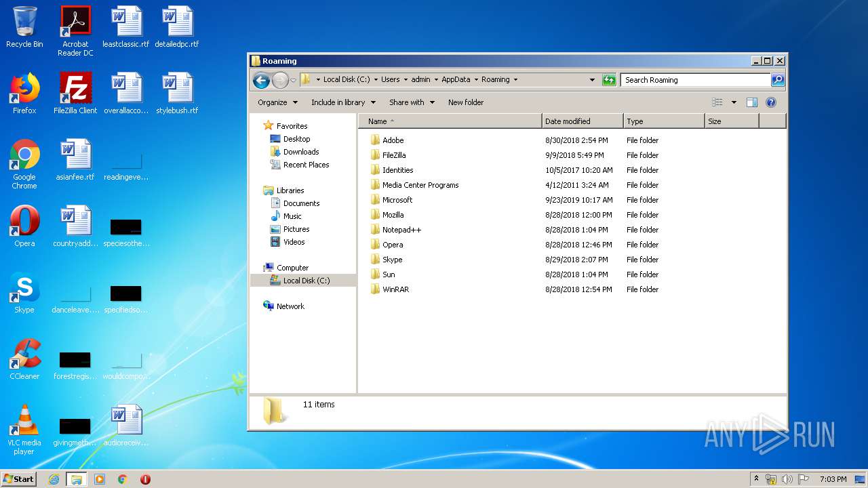Click Users breadcrumb in address bar
868x488 pixels.
click(390, 79)
